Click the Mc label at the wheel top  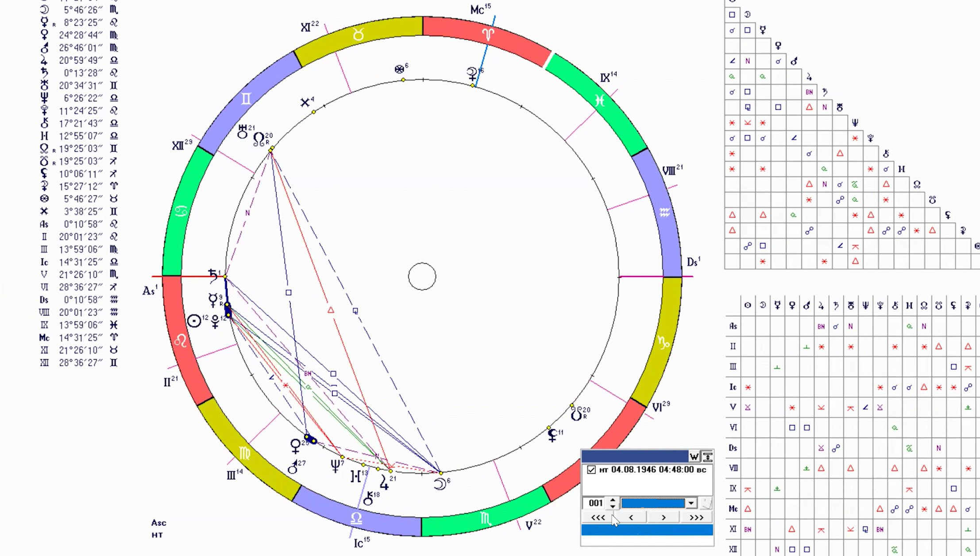[477, 10]
